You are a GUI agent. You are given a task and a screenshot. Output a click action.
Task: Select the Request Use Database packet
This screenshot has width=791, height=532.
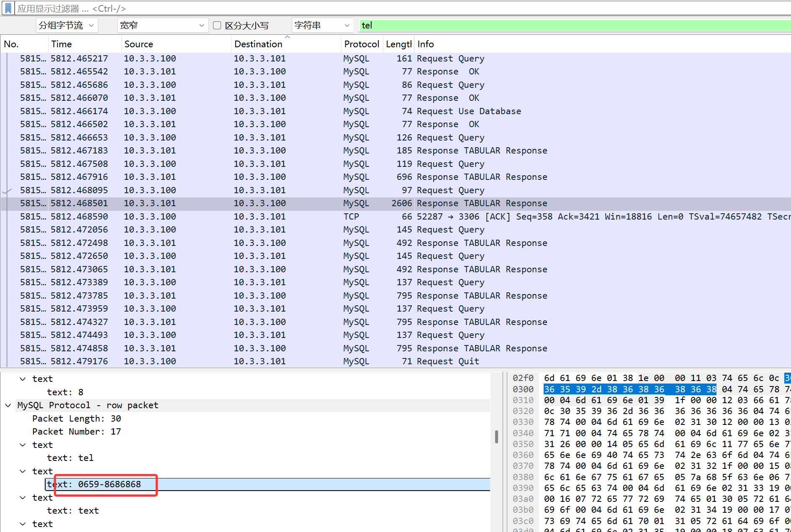click(395, 111)
